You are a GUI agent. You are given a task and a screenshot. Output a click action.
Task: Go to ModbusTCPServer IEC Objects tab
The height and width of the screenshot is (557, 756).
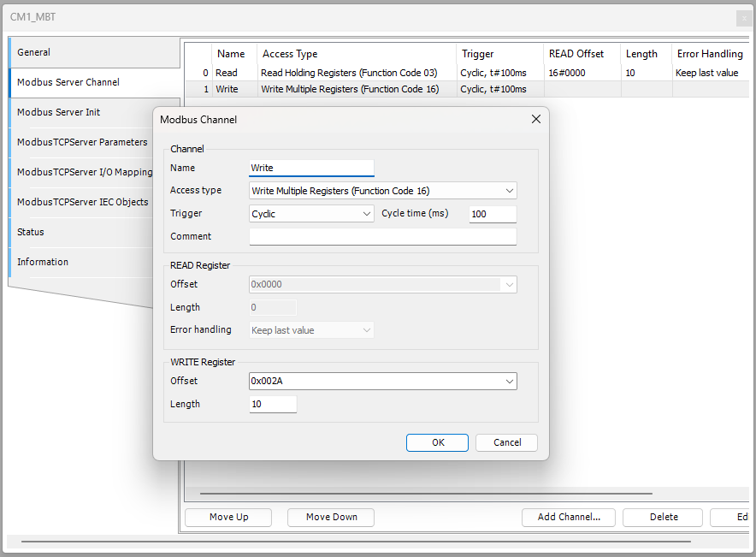pos(82,202)
